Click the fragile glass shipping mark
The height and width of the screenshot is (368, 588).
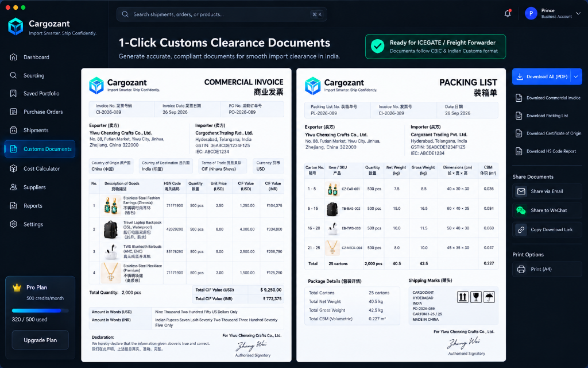tap(476, 297)
